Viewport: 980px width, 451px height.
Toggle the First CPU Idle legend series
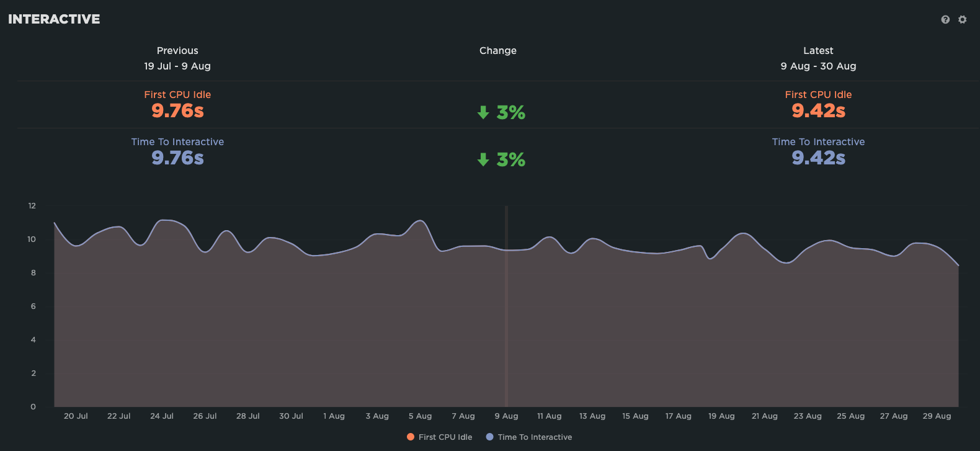coord(439,437)
